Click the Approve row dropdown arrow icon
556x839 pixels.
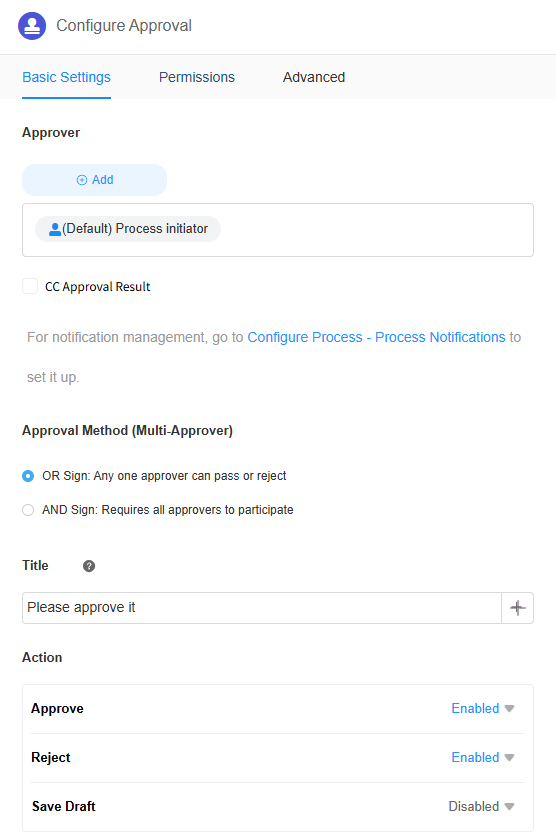[x=509, y=708]
